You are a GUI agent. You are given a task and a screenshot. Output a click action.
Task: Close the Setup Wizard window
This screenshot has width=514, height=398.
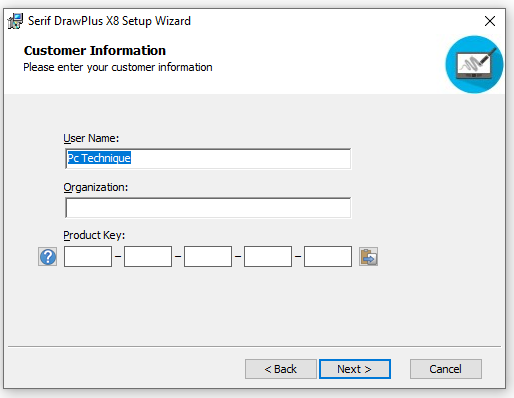click(490, 21)
